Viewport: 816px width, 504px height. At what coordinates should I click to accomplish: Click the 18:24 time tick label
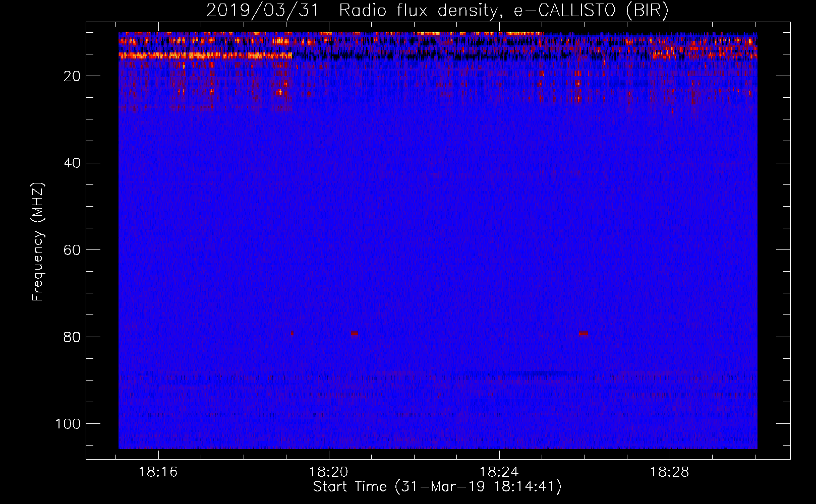click(x=499, y=472)
